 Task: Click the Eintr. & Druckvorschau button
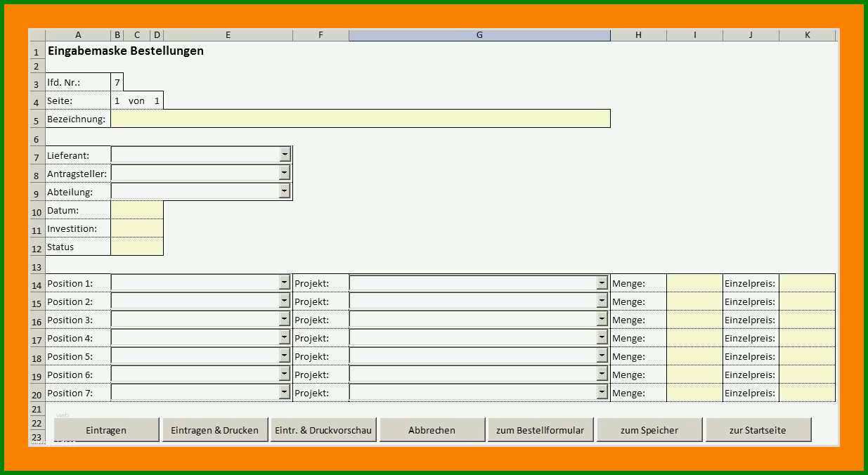(x=323, y=430)
